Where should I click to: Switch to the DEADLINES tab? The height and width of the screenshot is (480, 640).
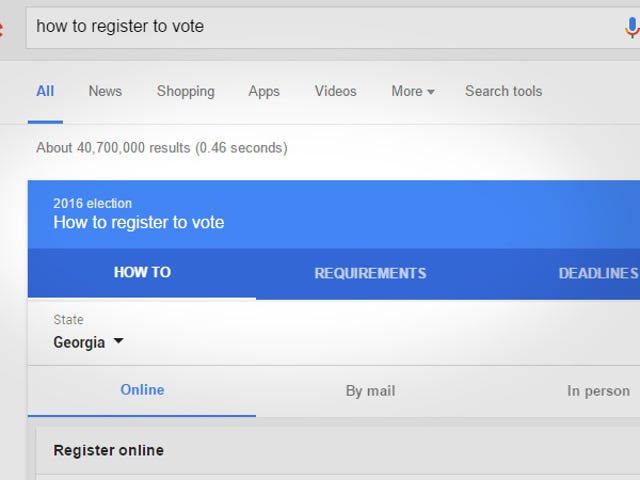pyautogui.click(x=598, y=273)
